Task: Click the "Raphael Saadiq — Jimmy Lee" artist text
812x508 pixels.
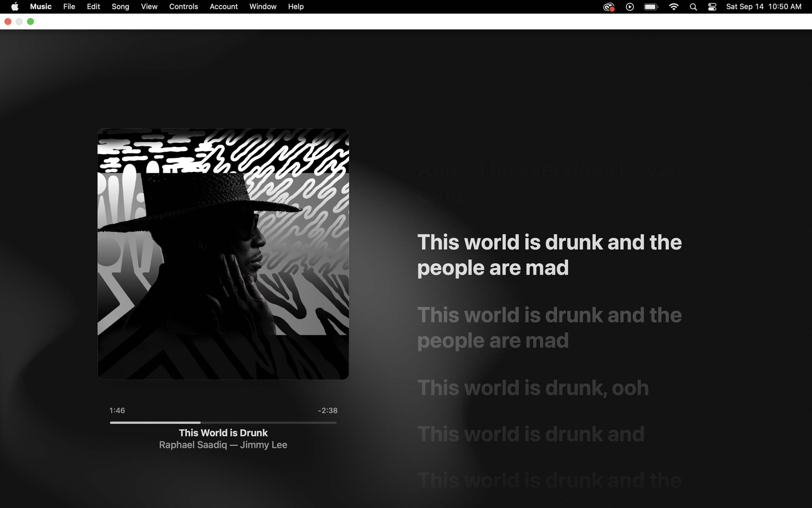Action: click(x=223, y=445)
